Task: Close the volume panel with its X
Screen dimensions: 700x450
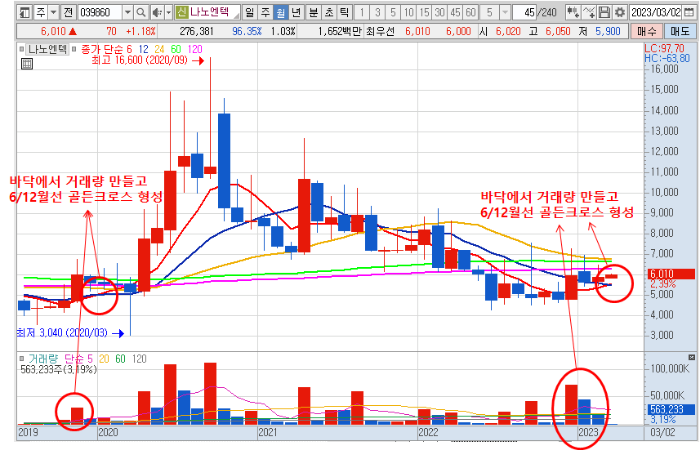Action: click(x=692, y=357)
